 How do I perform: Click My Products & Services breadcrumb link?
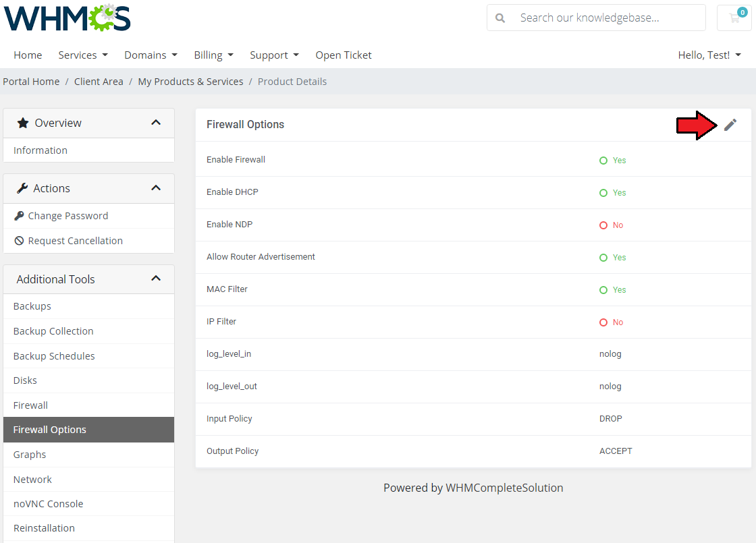click(190, 82)
